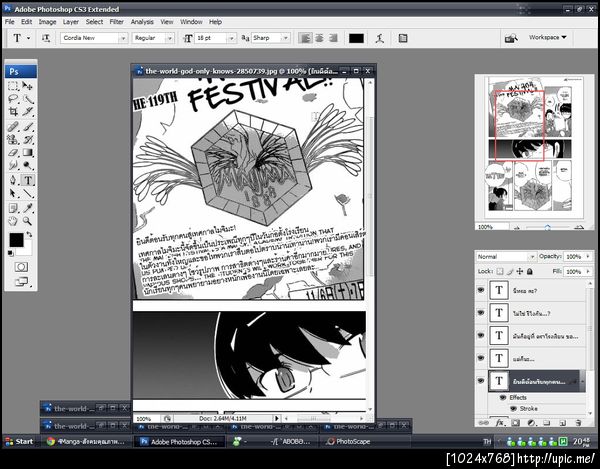Create new adjustment layer
The image size is (600, 469).
[531, 423]
